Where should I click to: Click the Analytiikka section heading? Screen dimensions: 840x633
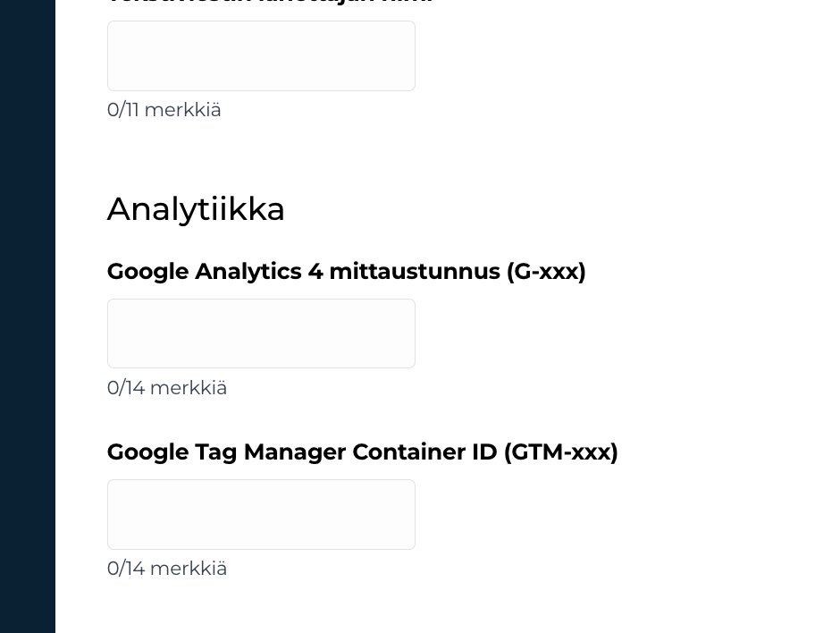click(196, 209)
